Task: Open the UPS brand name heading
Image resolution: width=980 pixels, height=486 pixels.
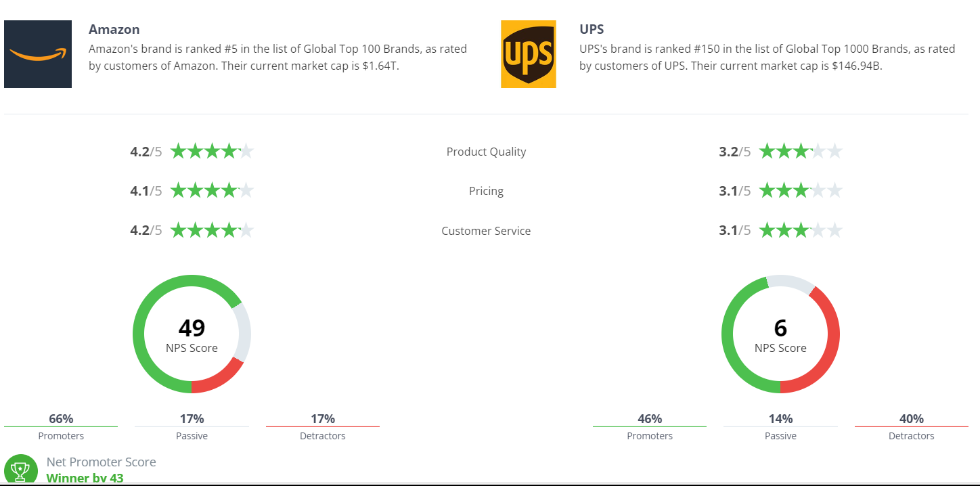Action: point(592,30)
